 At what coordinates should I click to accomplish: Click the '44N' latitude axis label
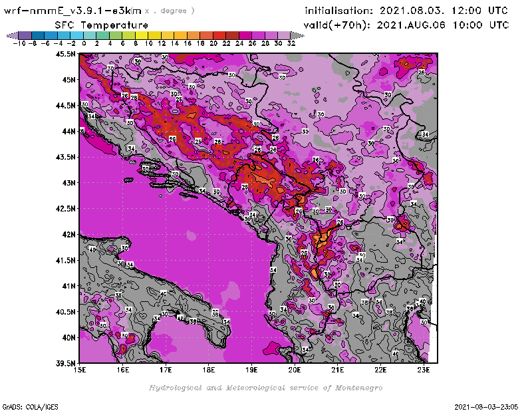tap(68, 131)
